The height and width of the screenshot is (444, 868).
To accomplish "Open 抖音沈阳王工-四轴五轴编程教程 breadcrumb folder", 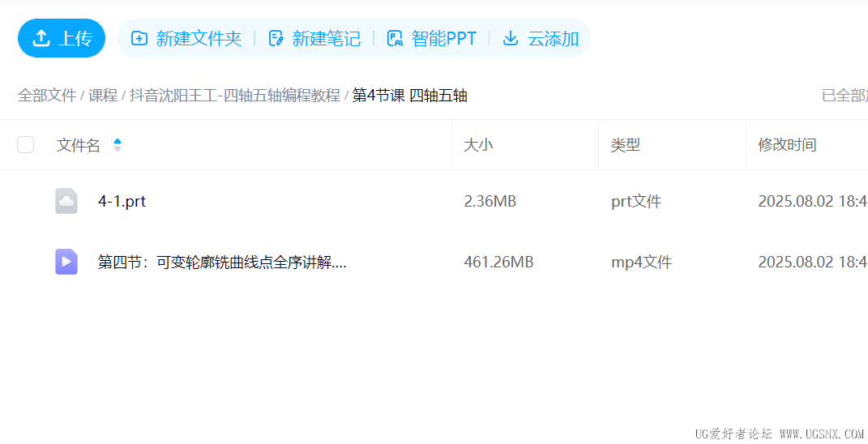I will pos(235,96).
